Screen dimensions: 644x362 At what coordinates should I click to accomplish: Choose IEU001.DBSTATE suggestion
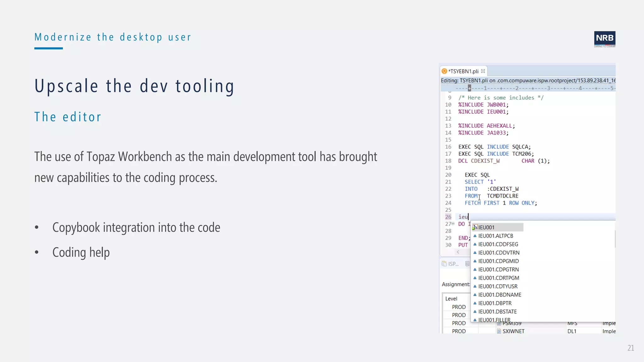495,312
